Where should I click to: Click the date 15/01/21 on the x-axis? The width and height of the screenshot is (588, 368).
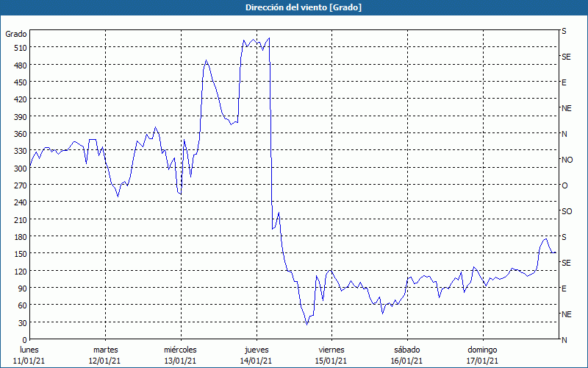tap(332, 361)
